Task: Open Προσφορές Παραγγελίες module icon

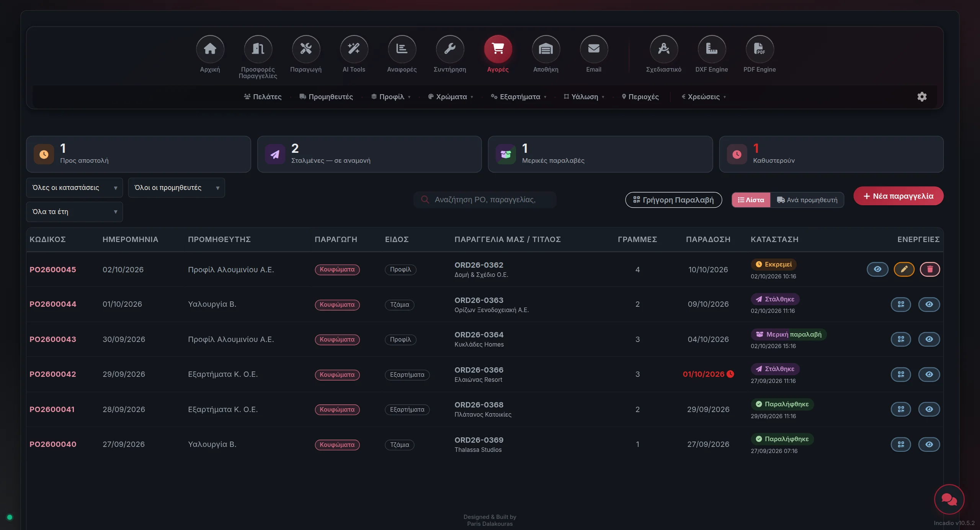Action: tap(258, 49)
